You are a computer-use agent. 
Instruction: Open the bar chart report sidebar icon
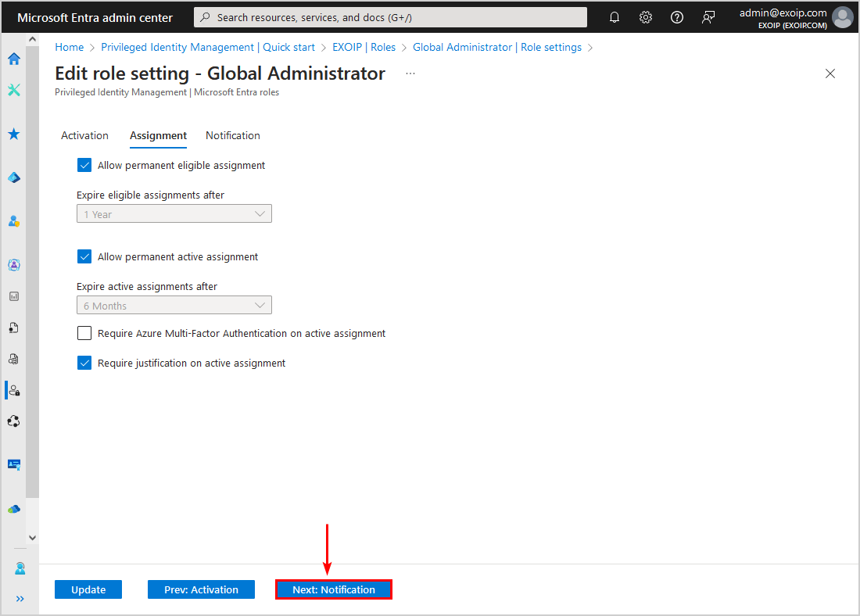pyautogui.click(x=14, y=296)
